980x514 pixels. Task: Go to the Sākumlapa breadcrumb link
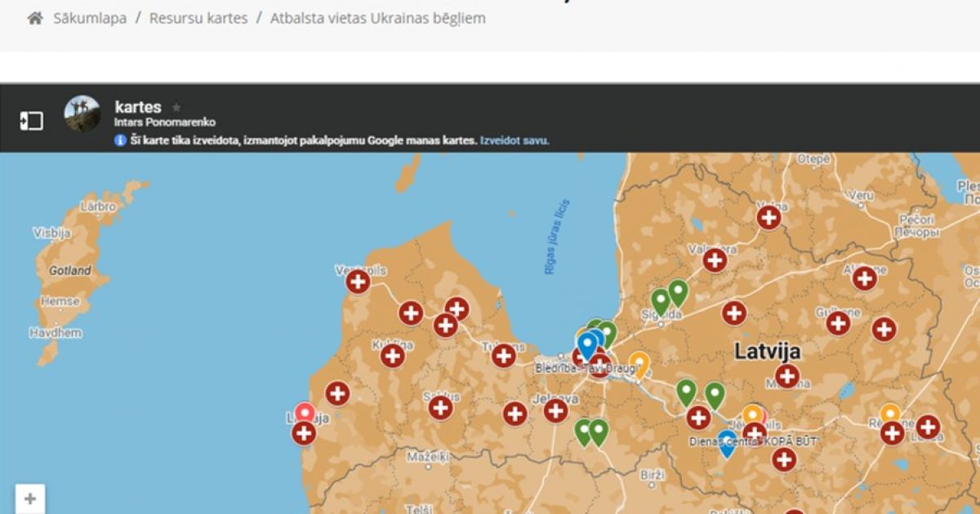tap(90, 18)
